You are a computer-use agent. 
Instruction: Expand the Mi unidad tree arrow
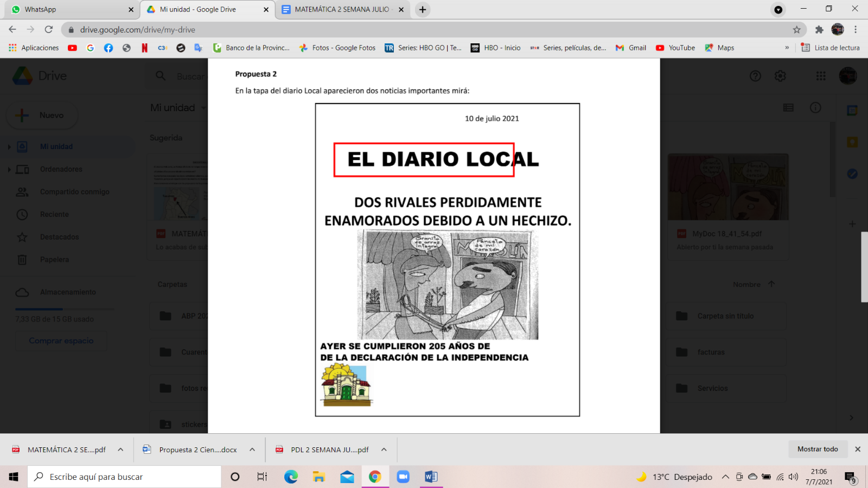9,147
